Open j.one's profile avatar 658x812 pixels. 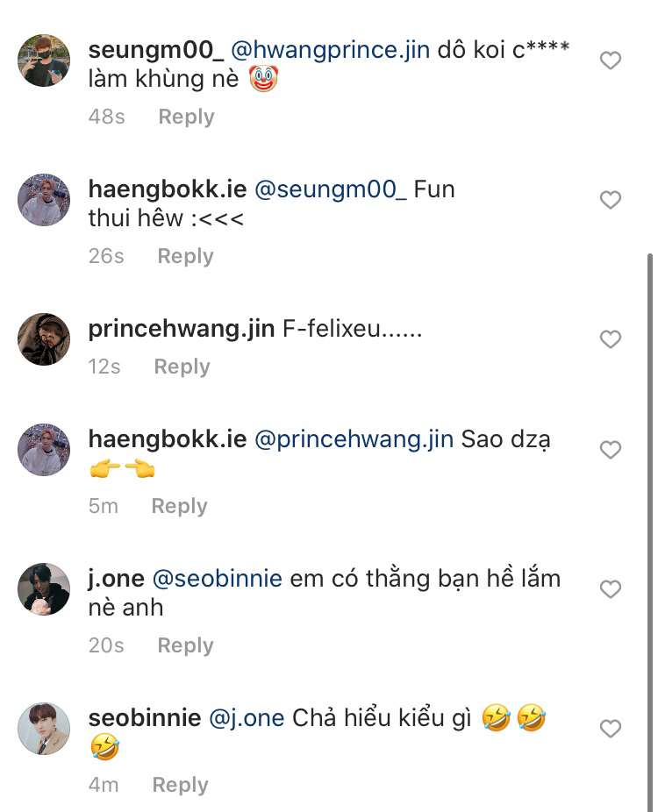pyautogui.click(x=44, y=589)
